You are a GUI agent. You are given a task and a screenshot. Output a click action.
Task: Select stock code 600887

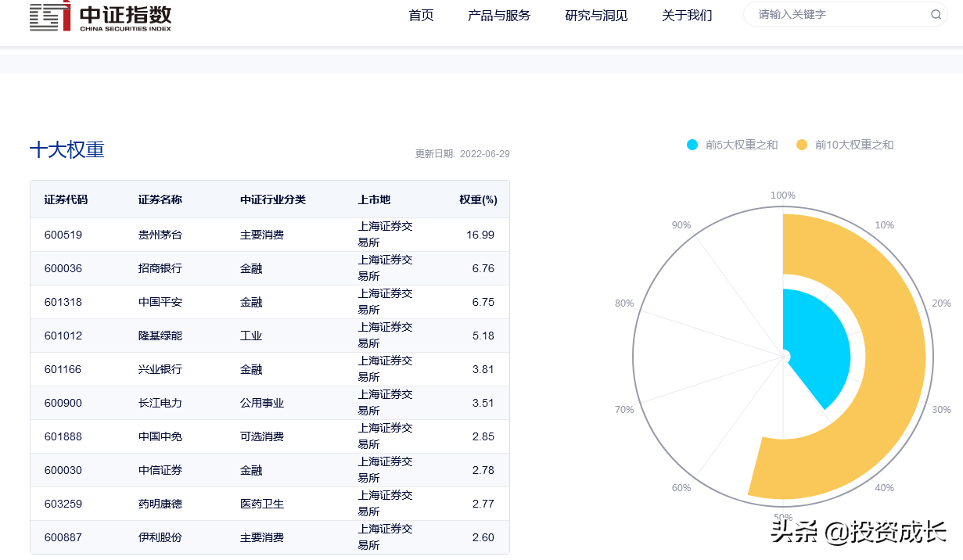coord(63,537)
